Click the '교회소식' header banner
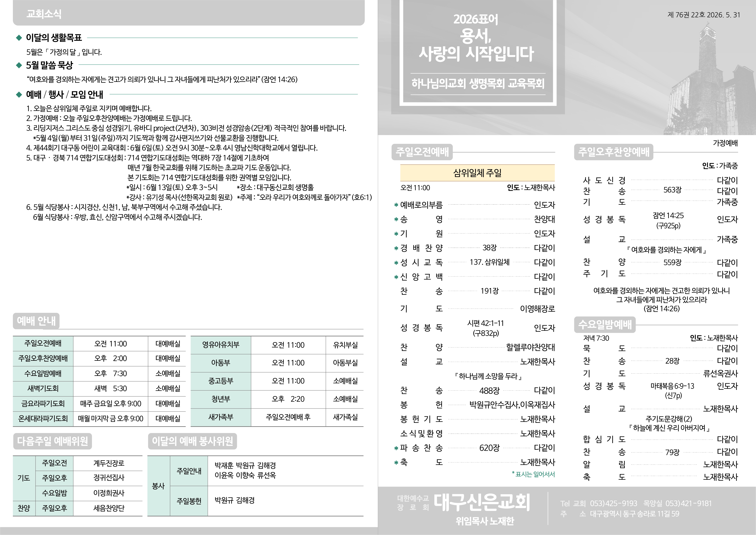 (189, 13)
